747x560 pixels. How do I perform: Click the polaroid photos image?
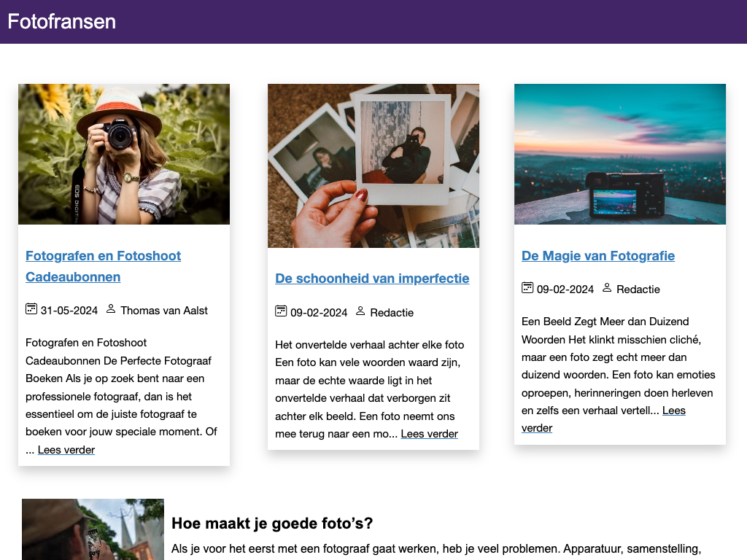tap(373, 166)
